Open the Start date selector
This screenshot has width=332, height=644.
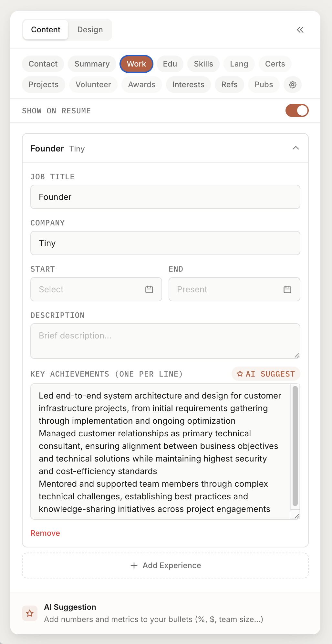pyautogui.click(x=96, y=289)
